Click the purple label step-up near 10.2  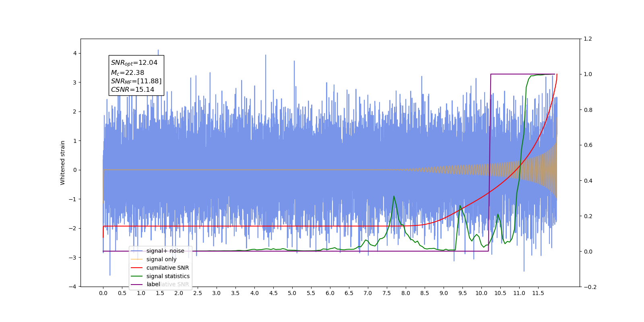click(x=489, y=163)
